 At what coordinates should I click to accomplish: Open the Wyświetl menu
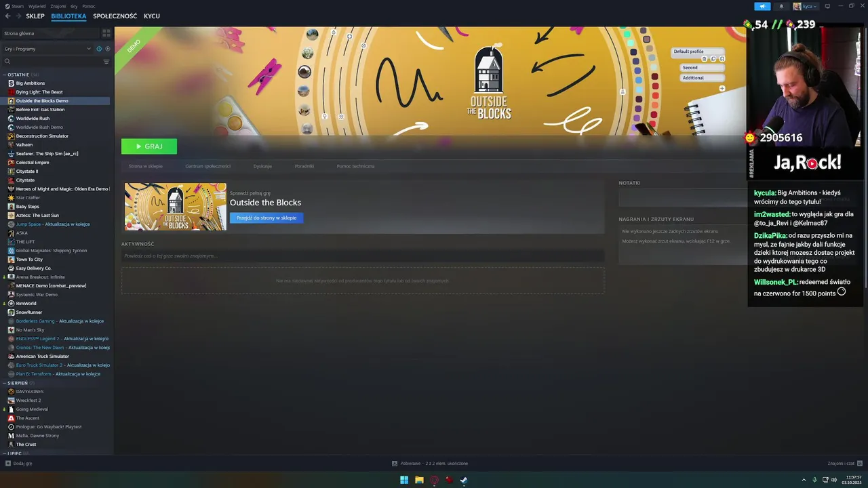38,6
